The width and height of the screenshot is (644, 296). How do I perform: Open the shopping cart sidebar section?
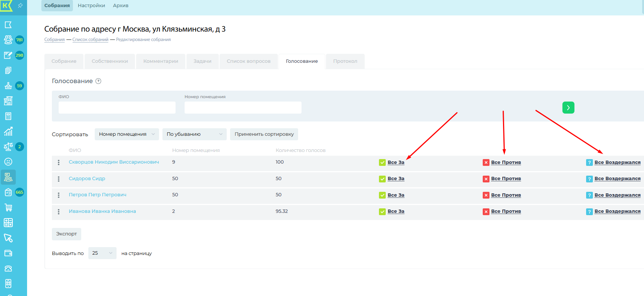click(x=8, y=207)
